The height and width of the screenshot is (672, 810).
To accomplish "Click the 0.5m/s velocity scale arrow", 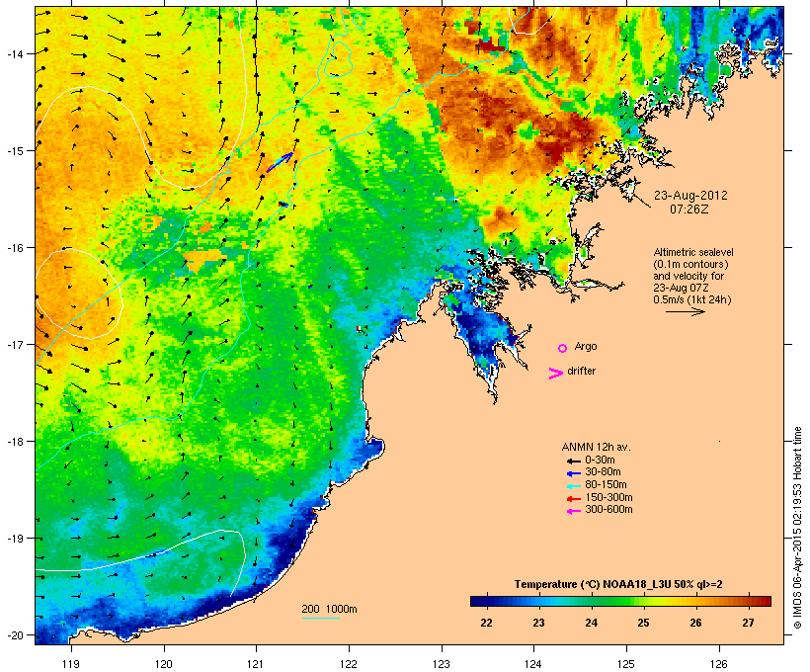I will [686, 311].
